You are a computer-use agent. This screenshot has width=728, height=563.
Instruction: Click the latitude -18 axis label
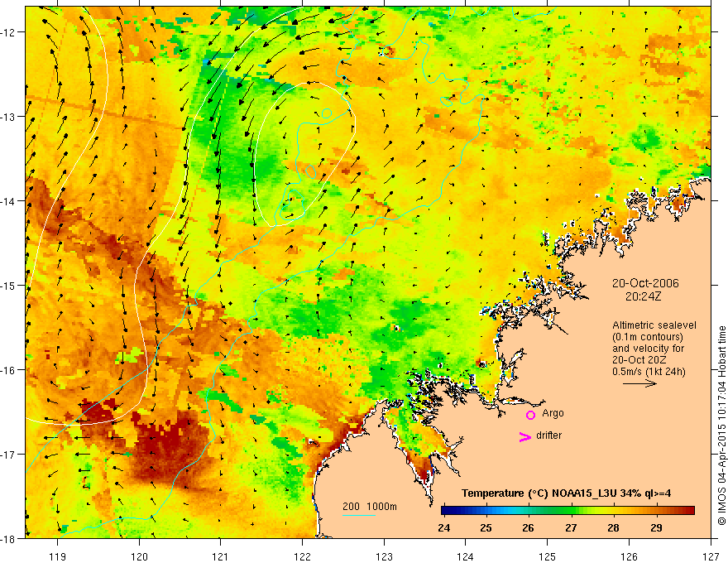point(9,538)
